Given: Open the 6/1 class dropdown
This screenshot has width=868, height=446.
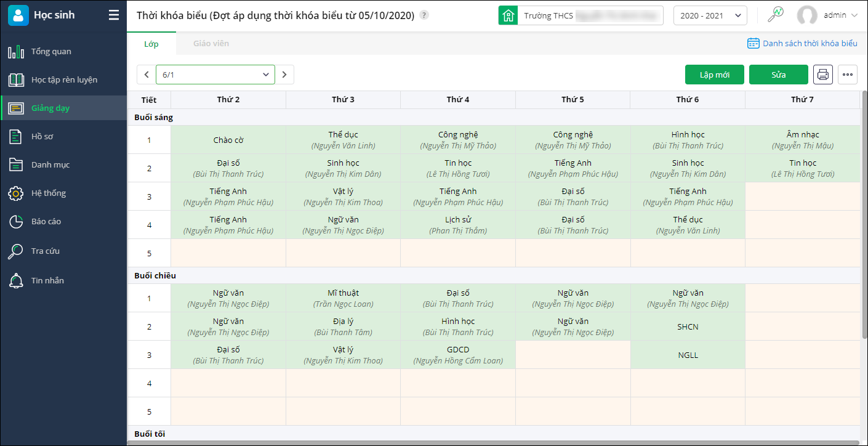Looking at the screenshot, I should click(x=215, y=75).
